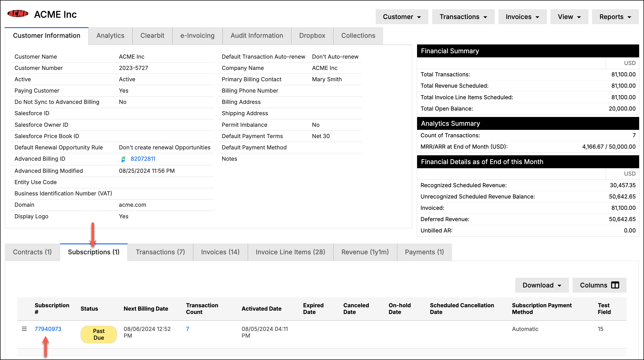Select the Customer Information tab
644x360 pixels.
click(47, 36)
